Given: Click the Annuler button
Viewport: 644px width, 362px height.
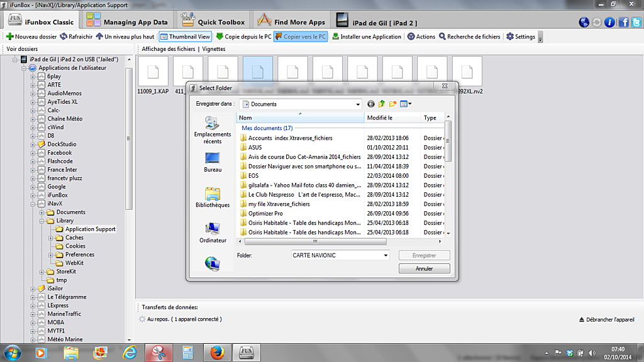Looking at the screenshot, I should tap(425, 268).
